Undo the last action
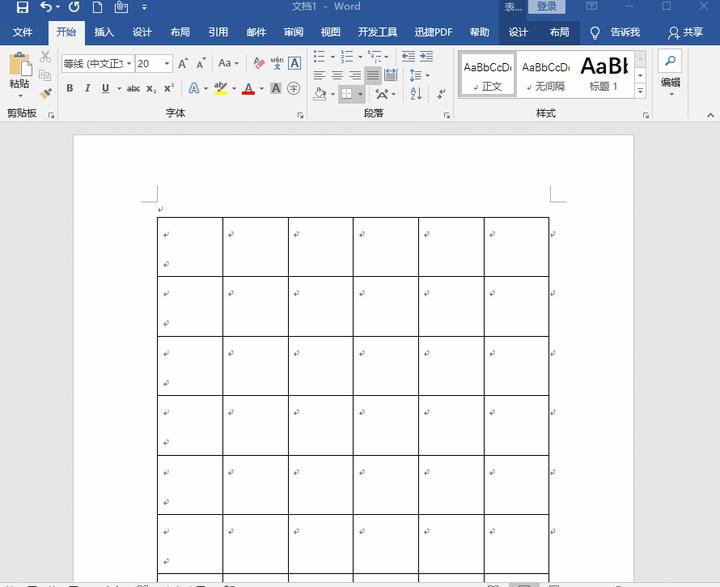720x587 pixels. click(46, 6)
